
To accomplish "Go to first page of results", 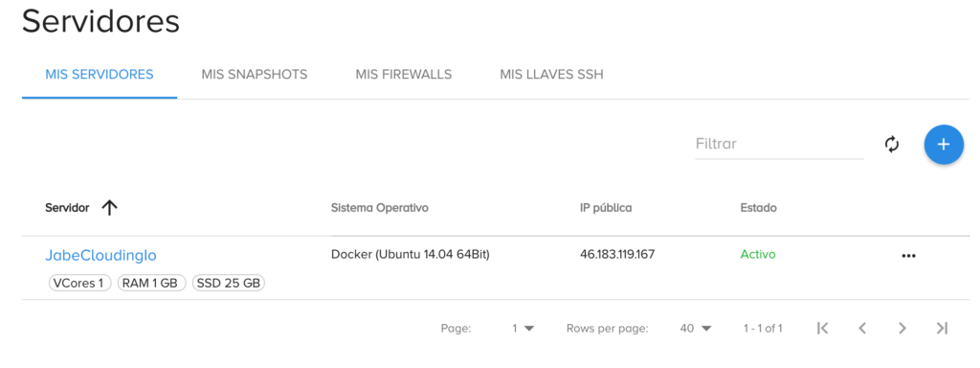I will coord(822,328).
